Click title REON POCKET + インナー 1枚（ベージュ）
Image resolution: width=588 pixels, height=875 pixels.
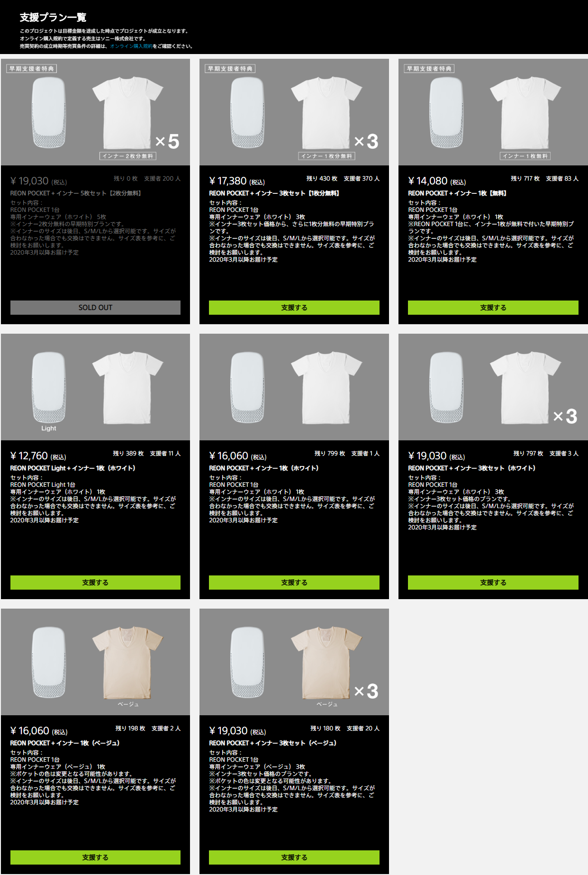pos(65,743)
